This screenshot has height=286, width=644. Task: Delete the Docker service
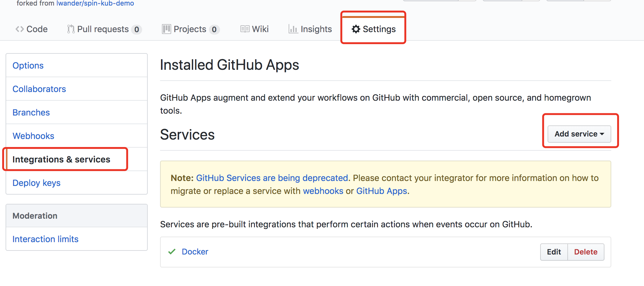point(586,252)
